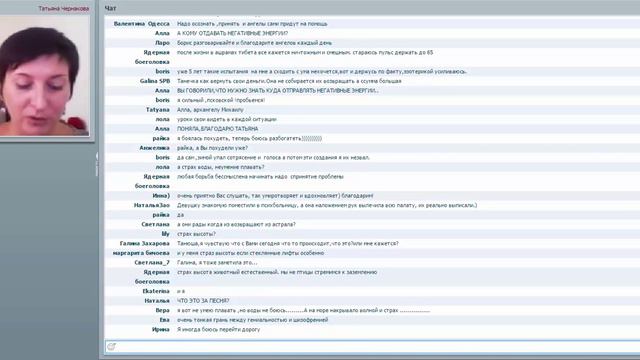Viewport: 640px width, 360px height.
Task: Click the sender name 'Ларо'
Action: (x=162, y=43)
